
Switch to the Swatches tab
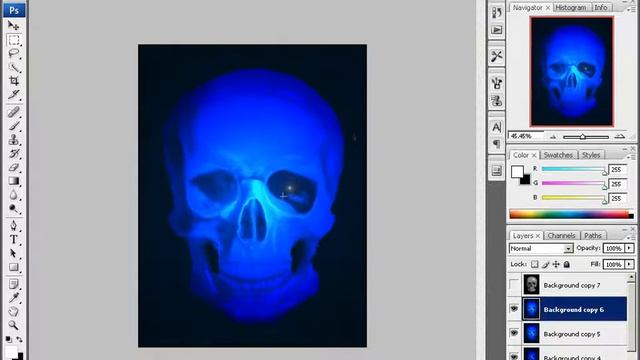pyautogui.click(x=558, y=155)
